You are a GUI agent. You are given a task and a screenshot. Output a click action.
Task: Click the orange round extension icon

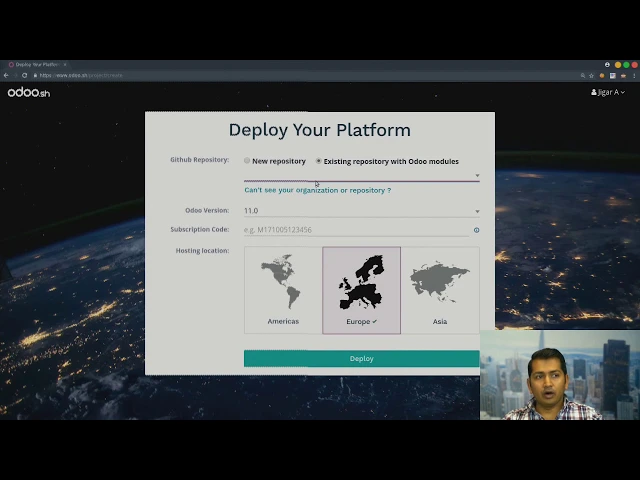tap(602, 76)
